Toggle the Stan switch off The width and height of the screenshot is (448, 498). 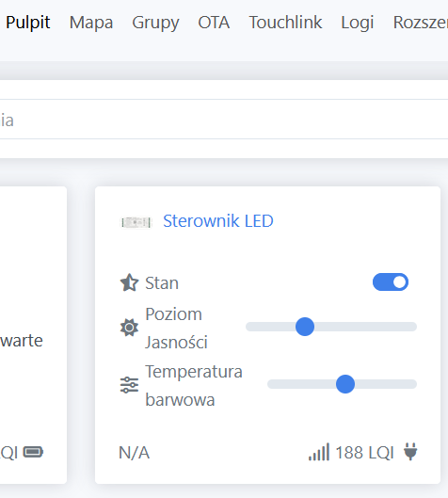point(391,282)
